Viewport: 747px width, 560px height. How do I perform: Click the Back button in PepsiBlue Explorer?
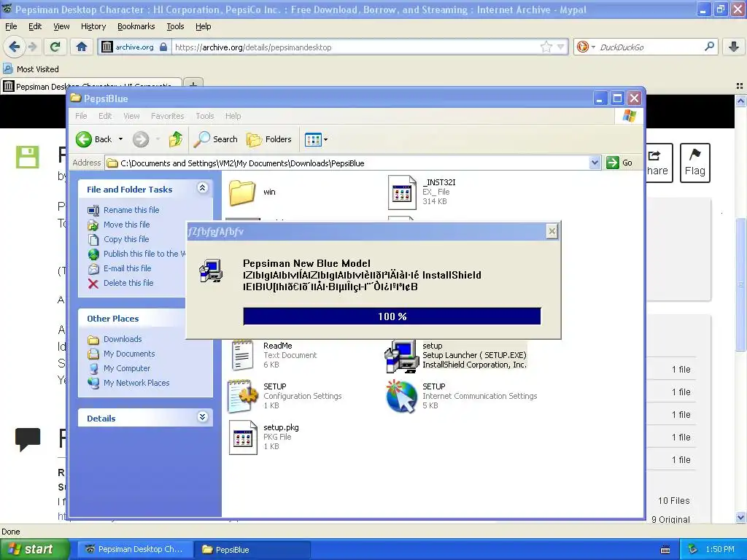94,139
